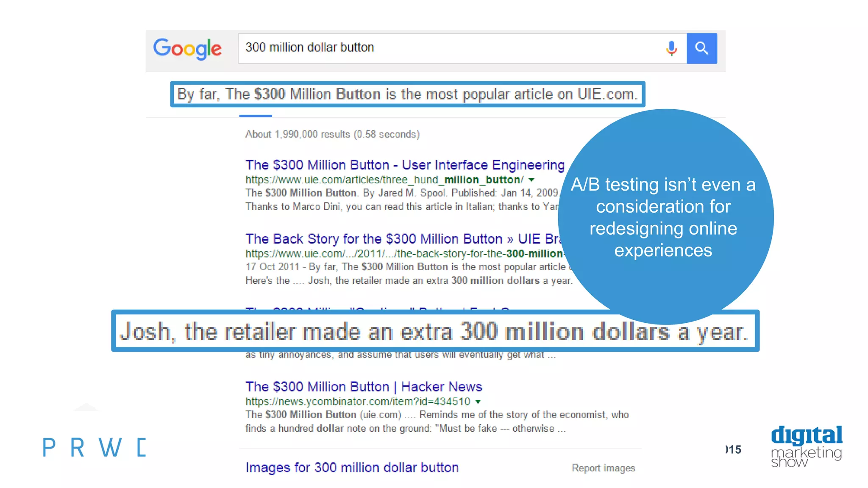Click the Google logo

pyautogui.click(x=187, y=49)
